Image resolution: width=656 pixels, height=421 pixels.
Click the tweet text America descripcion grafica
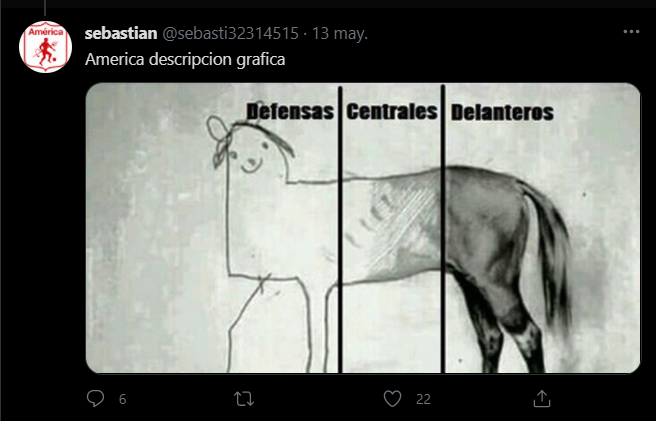pyautogui.click(x=185, y=59)
